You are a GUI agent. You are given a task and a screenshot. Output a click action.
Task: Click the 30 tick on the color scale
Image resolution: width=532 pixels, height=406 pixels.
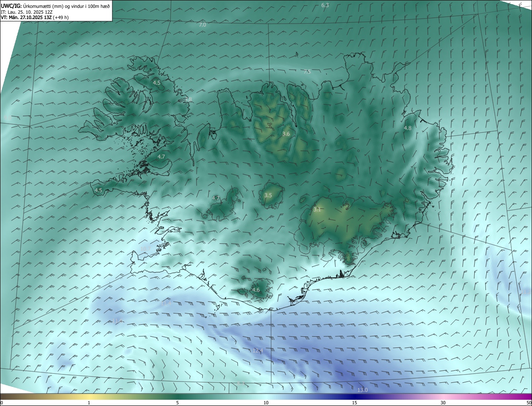(443, 403)
